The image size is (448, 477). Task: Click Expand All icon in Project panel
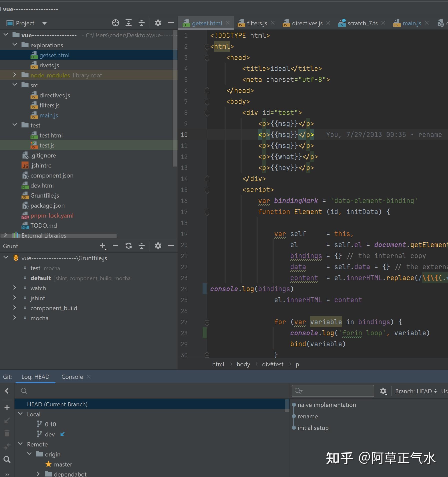pyautogui.click(x=128, y=23)
